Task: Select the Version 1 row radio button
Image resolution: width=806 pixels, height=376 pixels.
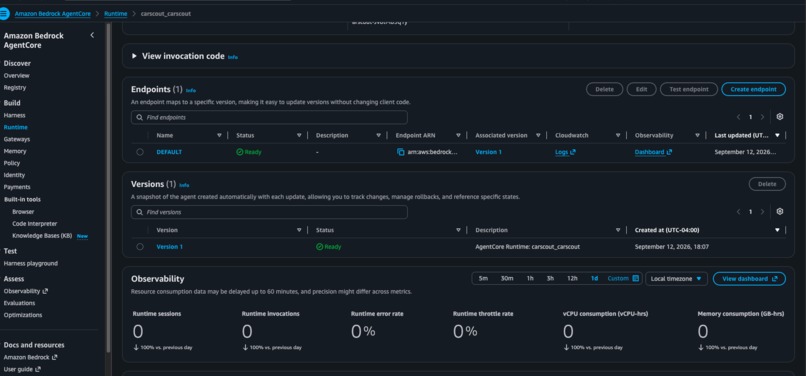Action: pyautogui.click(x=140, y=247)
